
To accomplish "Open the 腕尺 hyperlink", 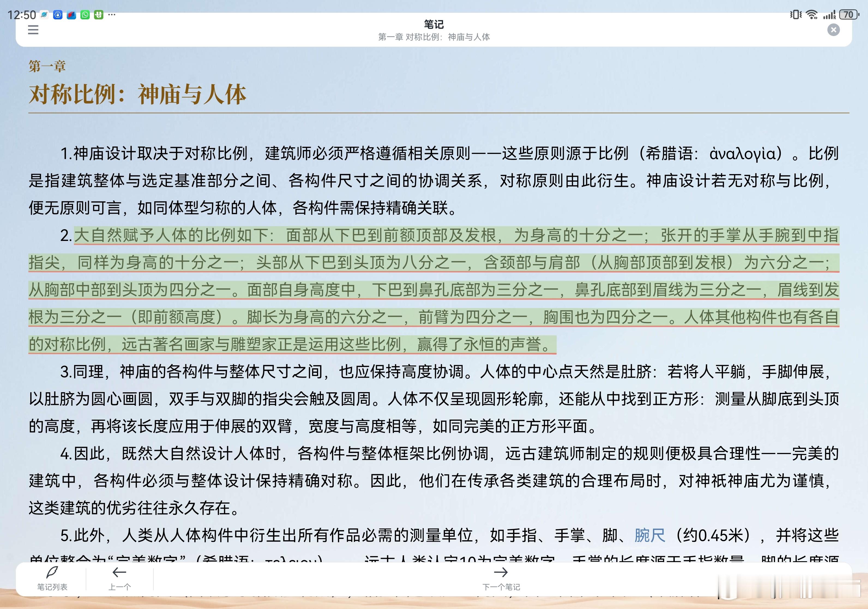I will pyautogui.click(x=649, y=535).
